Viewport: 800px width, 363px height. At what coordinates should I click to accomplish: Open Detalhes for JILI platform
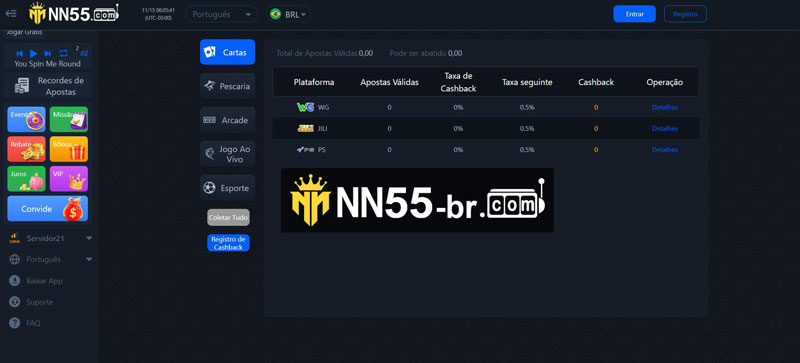tap(665, 129)
